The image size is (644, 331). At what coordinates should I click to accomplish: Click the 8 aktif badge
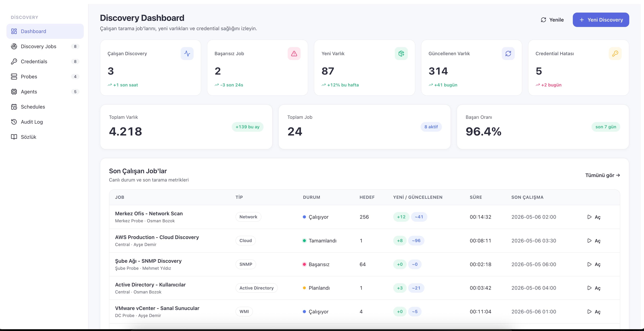click(x=431, y=127)
